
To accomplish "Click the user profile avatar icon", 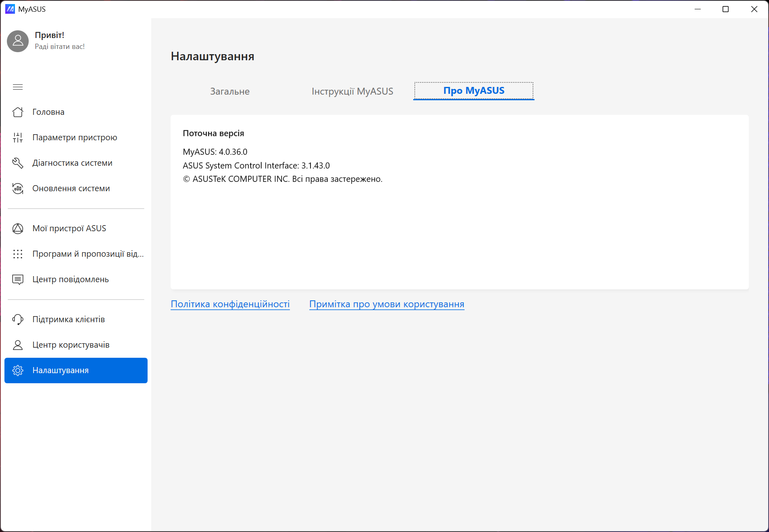I will click(x=18, y=41).
